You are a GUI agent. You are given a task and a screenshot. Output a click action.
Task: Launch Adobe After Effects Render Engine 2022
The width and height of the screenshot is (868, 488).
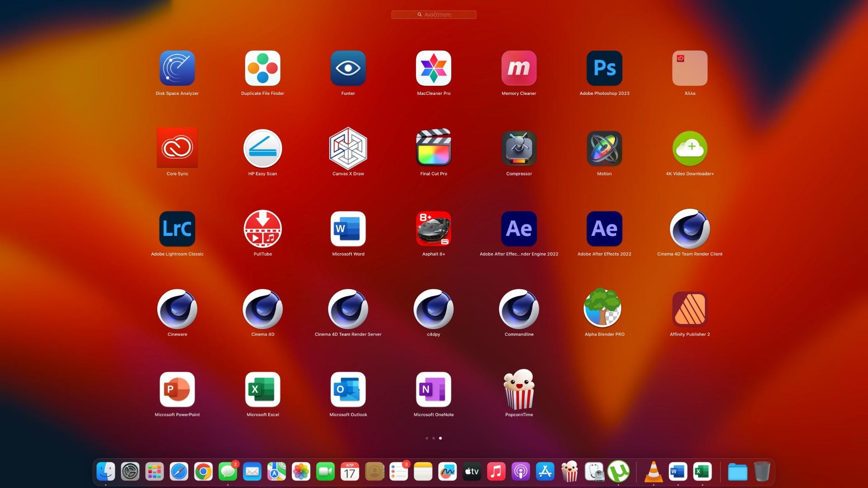519,229
